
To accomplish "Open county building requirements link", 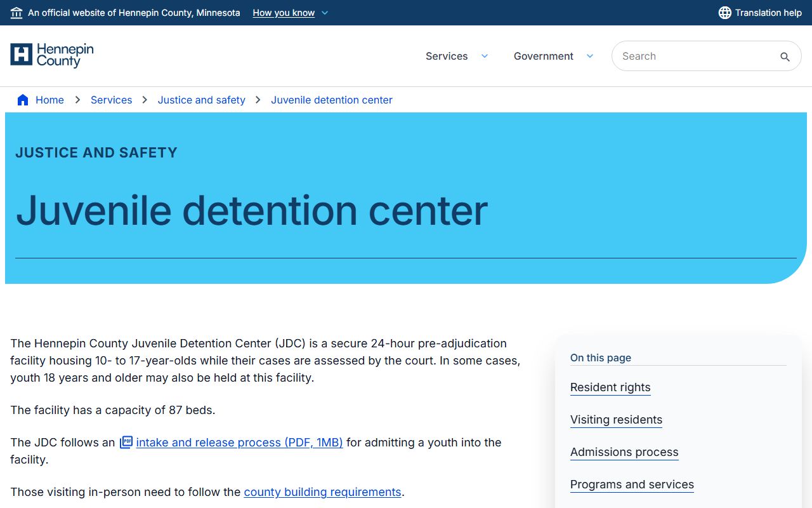I will [322, 491].
